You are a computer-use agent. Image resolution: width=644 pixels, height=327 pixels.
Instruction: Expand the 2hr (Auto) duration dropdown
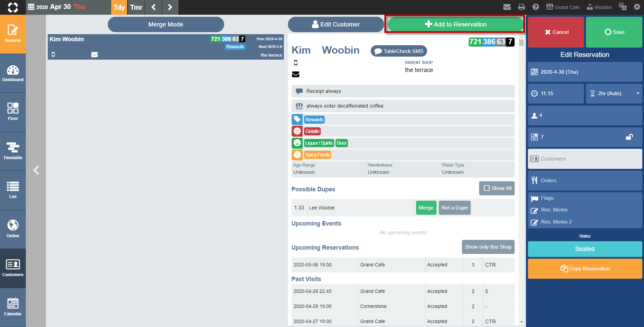point(614,93)
